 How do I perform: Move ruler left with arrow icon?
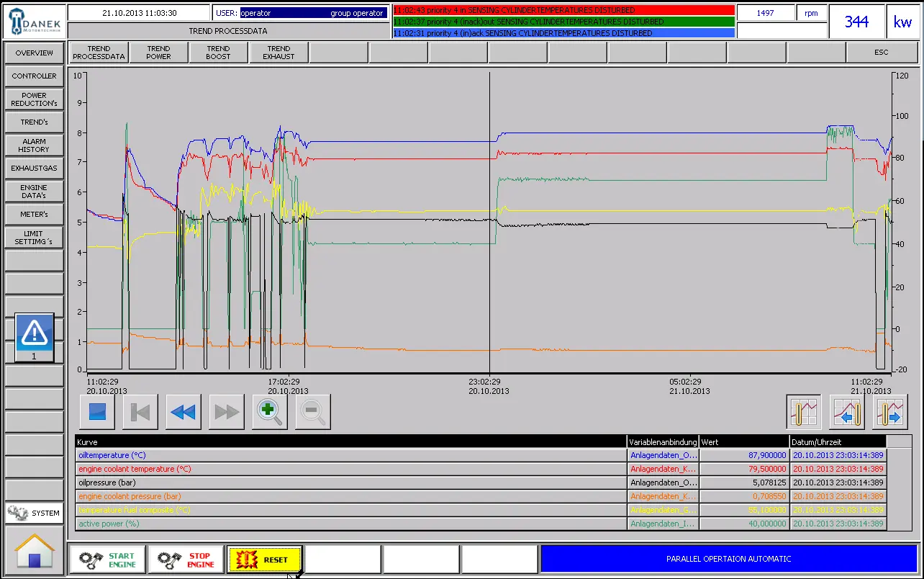847,413
